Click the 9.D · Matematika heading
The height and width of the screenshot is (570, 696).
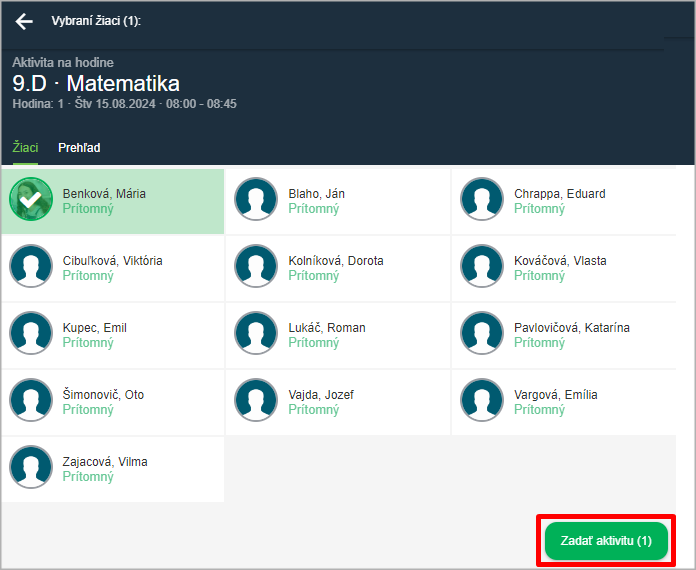(96, 83)
